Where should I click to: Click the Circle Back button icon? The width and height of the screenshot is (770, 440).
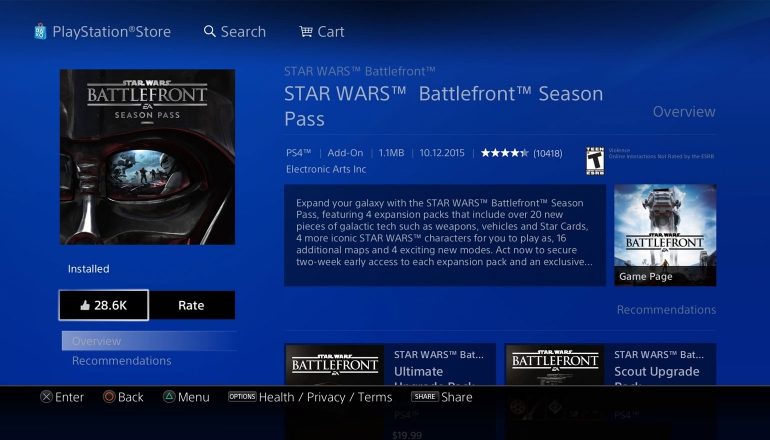tap(109, 397)
